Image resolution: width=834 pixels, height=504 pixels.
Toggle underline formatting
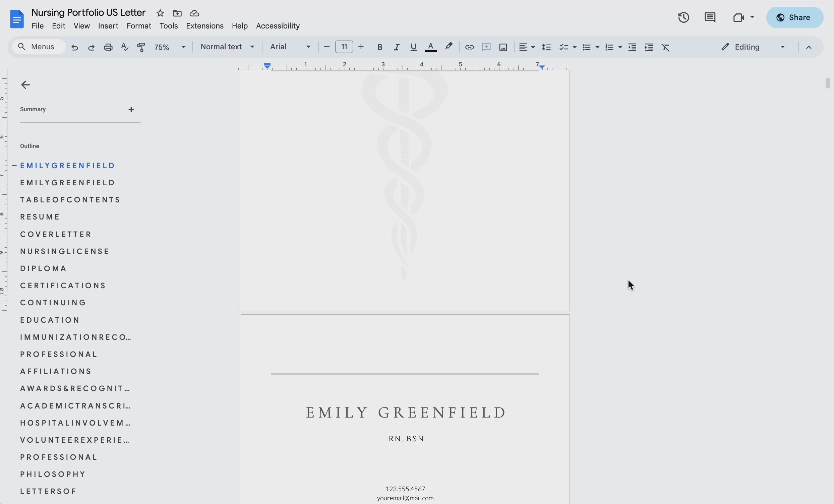[x=413, y=47]
